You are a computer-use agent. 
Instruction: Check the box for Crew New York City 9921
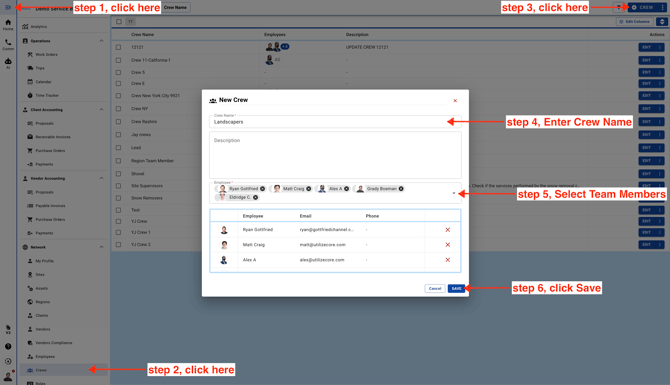coord(118,96)
